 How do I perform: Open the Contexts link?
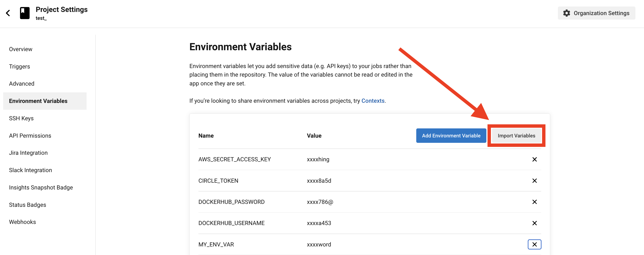coord(373,101)
